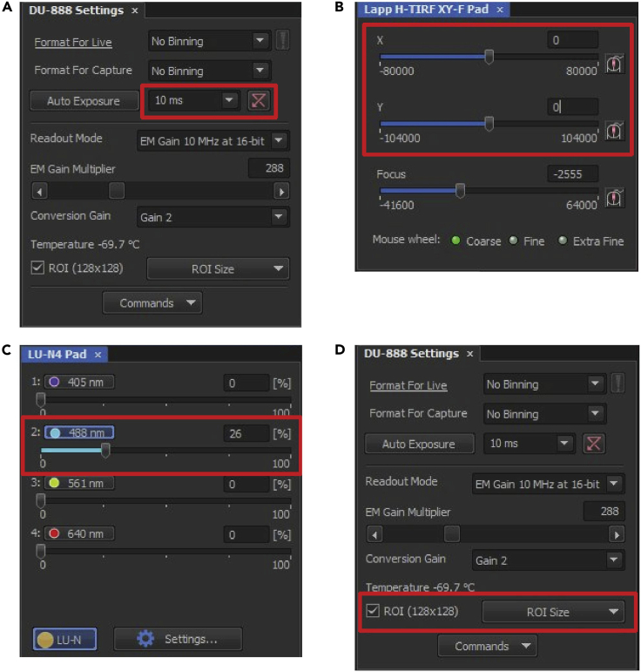Screen dimensions: 641x672
Task: Click the Focus reset icon beside slider
Action: pos(615,198)
